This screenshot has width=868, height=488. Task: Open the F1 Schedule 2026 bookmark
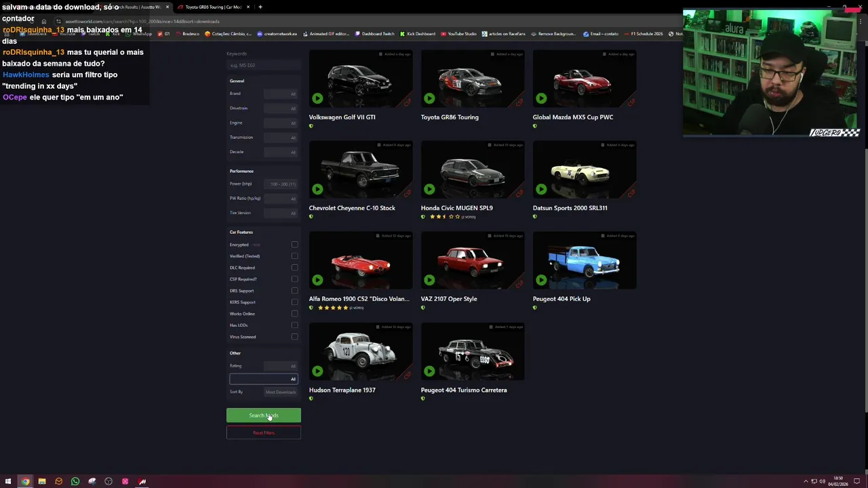(643, 33)
